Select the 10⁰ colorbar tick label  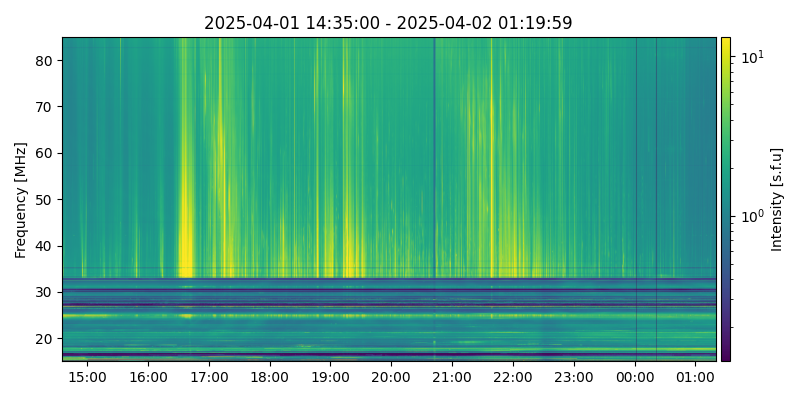pyautogui.click(x=750, y=215)
